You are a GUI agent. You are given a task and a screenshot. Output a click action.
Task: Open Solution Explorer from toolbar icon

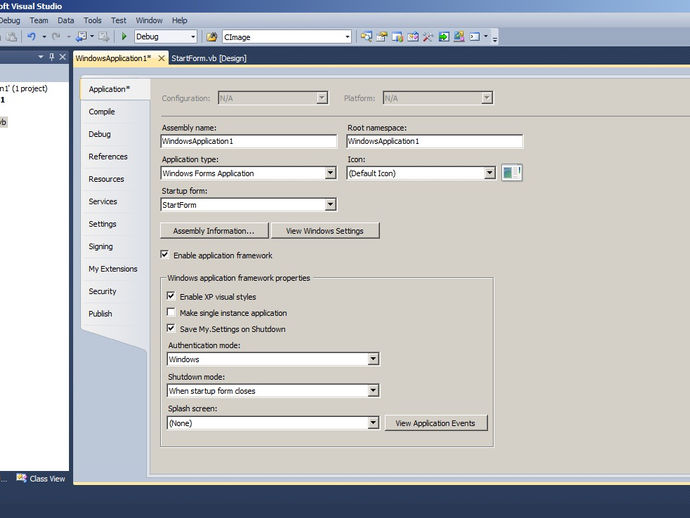point(366,37)
